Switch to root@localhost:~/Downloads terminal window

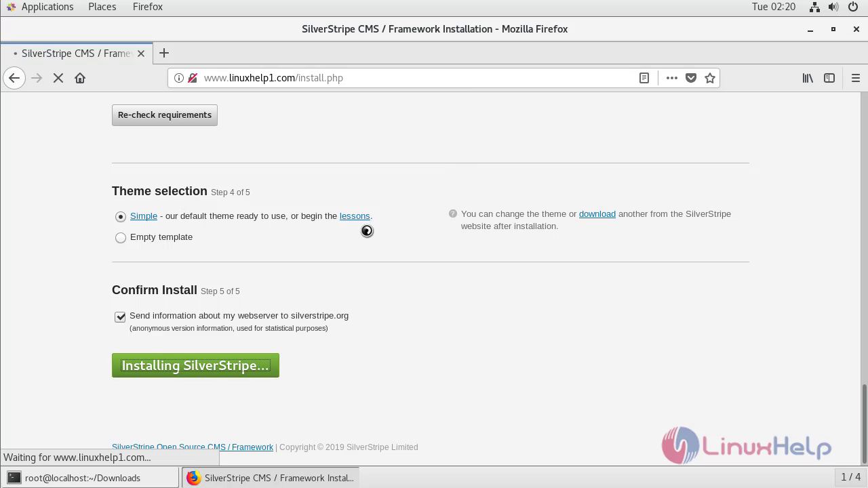pos(91,478)
